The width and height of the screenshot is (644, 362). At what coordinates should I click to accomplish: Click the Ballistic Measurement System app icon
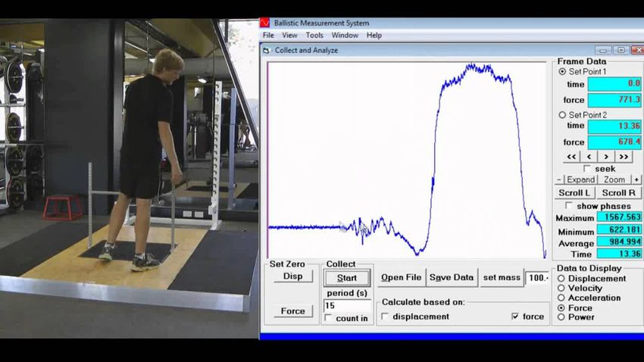pos(264,23)
